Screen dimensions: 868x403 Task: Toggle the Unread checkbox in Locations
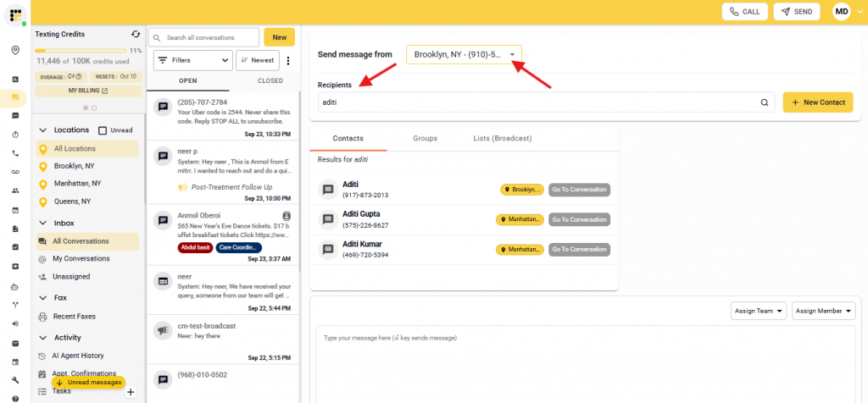[103, 130]
